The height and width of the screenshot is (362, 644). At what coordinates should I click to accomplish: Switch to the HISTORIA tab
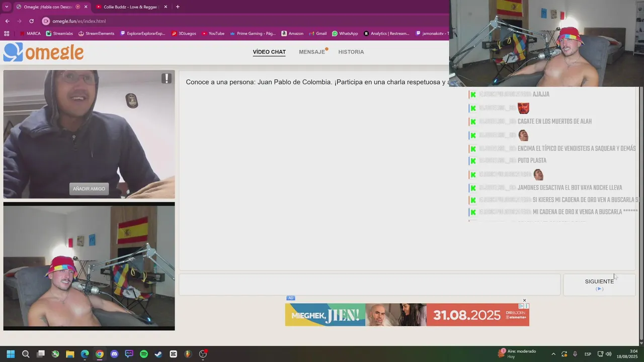[351, 52]
